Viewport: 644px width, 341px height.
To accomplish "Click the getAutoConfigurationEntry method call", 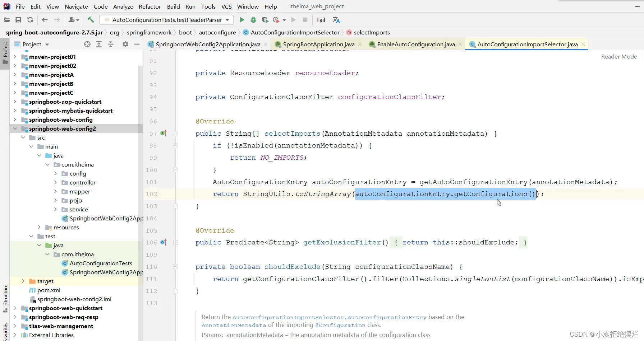I will 473,182.
